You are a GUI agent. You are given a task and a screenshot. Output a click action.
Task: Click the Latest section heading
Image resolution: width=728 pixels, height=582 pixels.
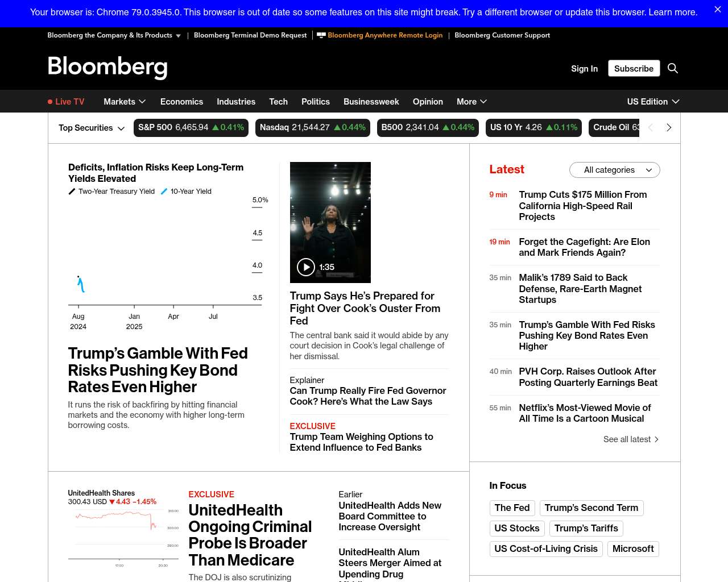tap(507, 169)
